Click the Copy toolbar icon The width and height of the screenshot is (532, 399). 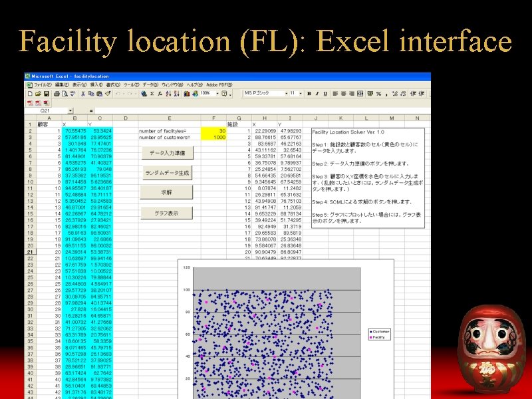coord(91,96)
